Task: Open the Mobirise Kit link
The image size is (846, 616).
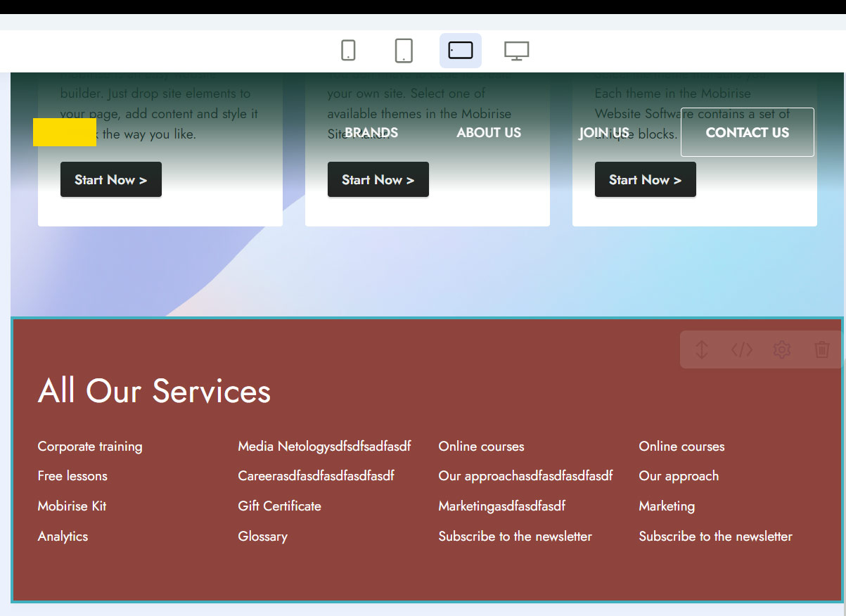Action: click(72, 506)
